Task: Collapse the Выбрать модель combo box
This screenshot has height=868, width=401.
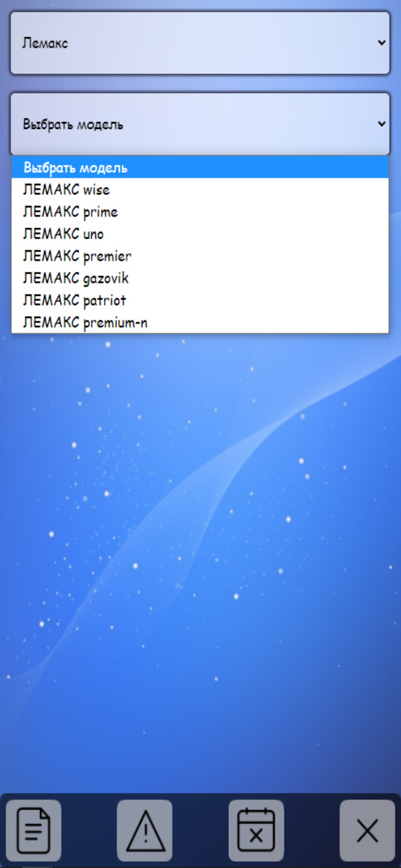Action: click(x=200, y=124)
